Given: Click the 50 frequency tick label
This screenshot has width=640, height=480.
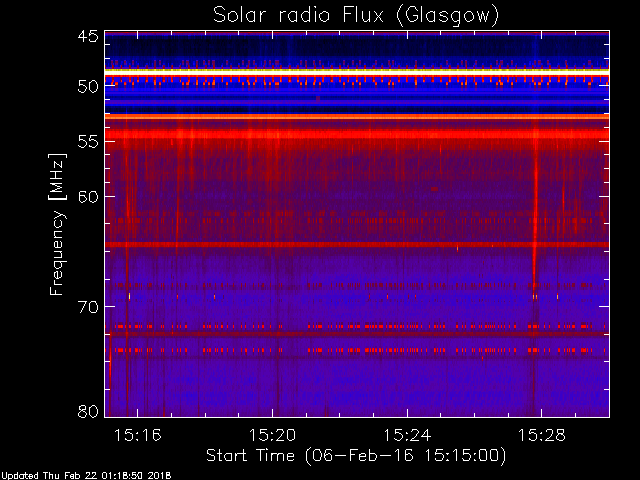Looking at the screenshot, I should [x=88, y=86].
